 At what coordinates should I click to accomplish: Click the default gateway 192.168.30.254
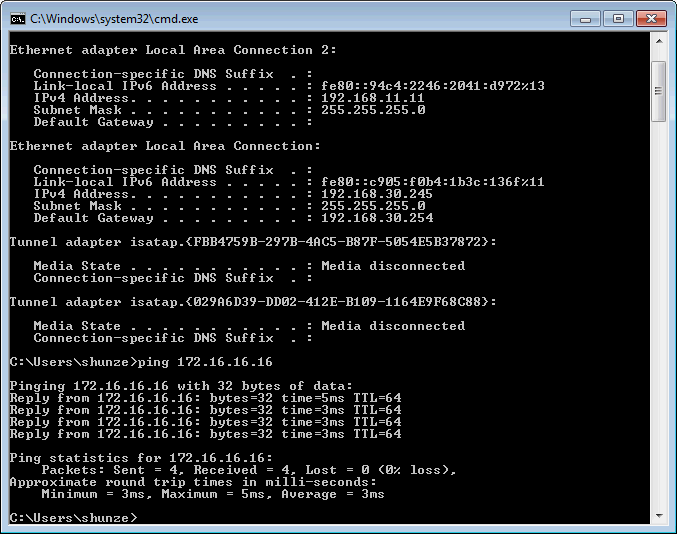[x=377, y=218]
